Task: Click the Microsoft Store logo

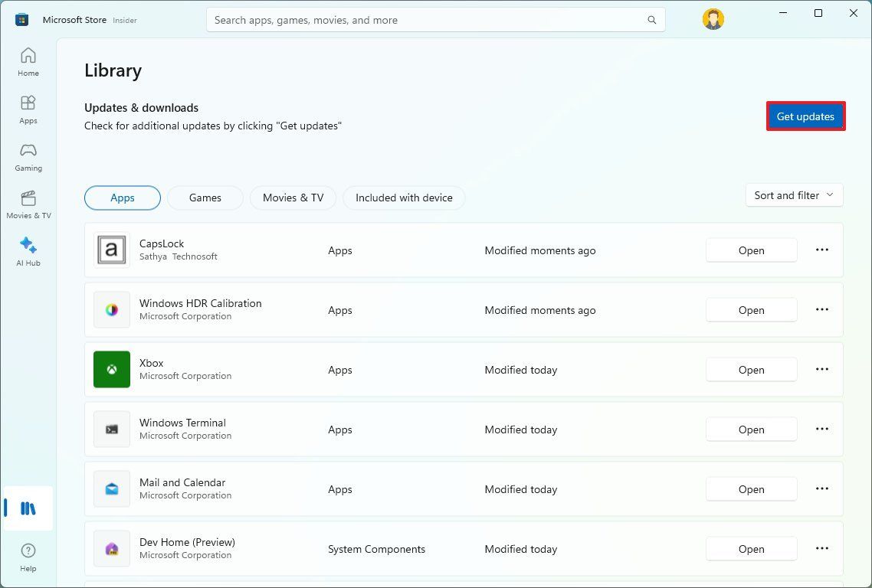Action: click(x=21, y=19)
